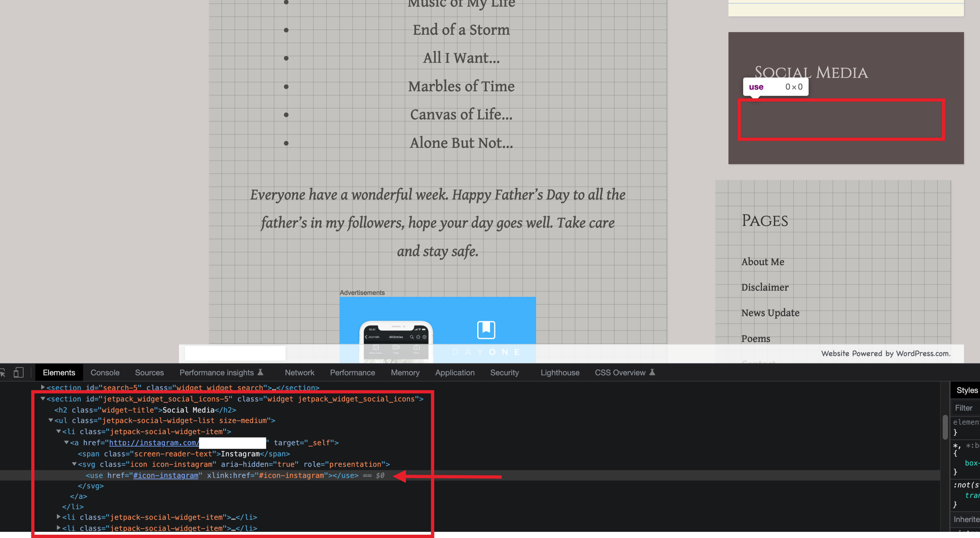Click the Day One bookmark ad icon
This screenshot has width=980, height=538.
[x=486, y=330]
